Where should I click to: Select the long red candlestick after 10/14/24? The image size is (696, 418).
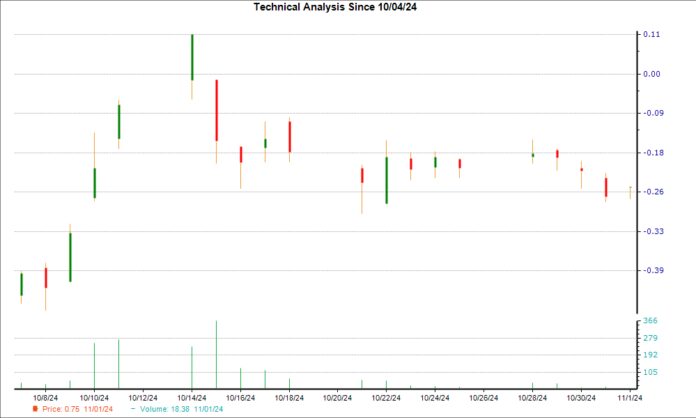[216, 110]
